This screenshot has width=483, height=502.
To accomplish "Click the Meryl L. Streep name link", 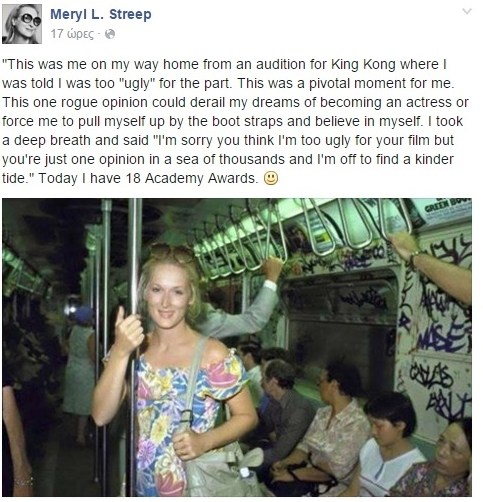I will click(x=101, y=14).
